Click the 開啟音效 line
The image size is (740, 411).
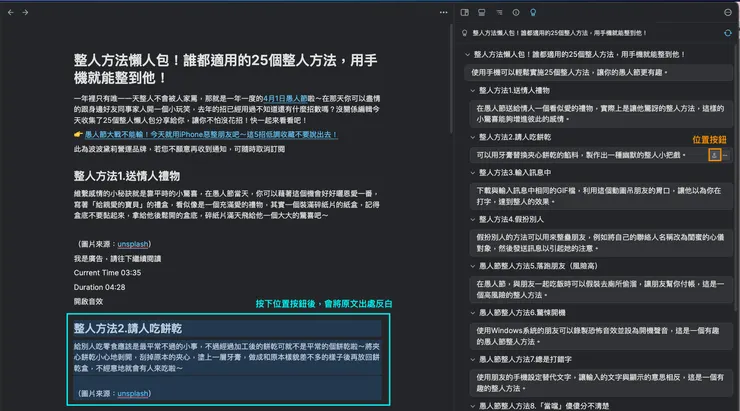[x=88, y=301]
